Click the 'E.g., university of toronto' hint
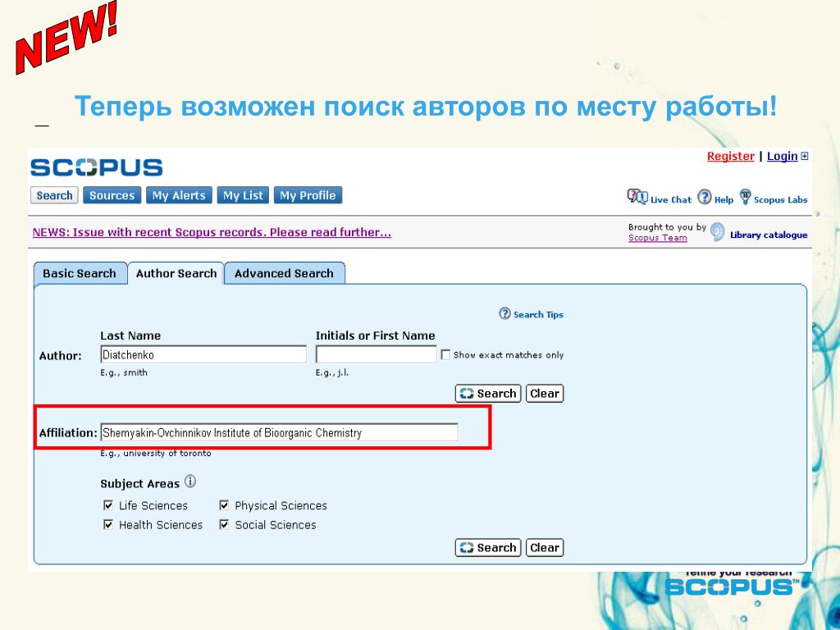Screen dimensions: 840x630 [156, 453]
